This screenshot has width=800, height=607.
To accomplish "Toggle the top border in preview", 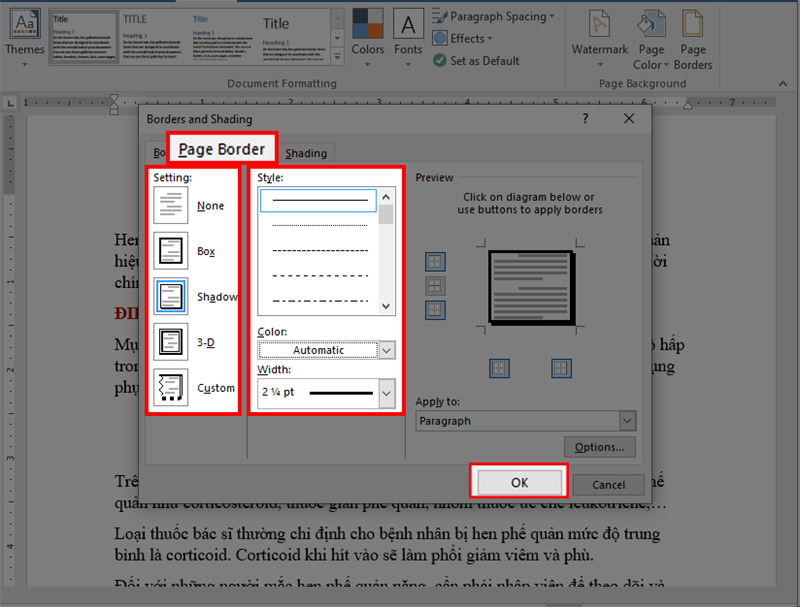I will pyautogui.click(x=435, y=262).
